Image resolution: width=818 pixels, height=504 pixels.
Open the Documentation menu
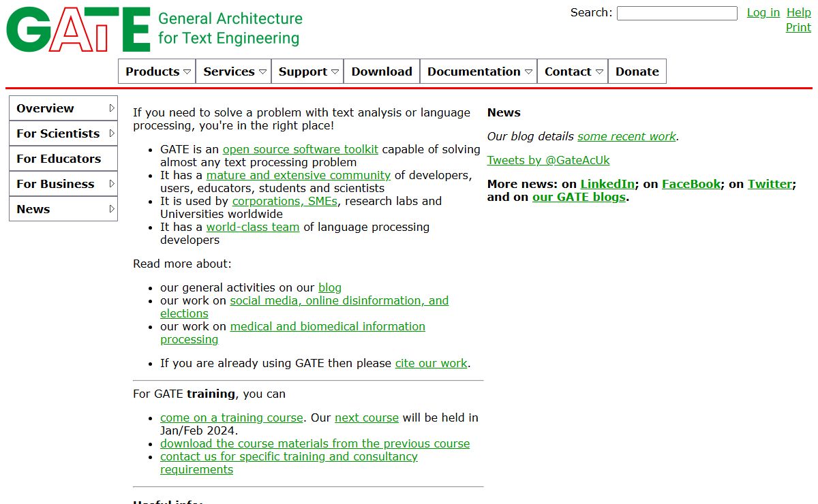point(479,72)
